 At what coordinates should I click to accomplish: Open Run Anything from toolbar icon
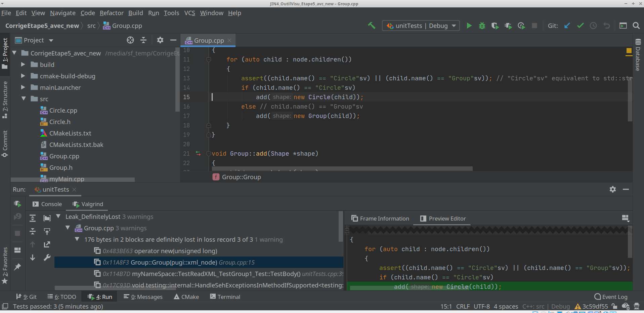point(623,26)
